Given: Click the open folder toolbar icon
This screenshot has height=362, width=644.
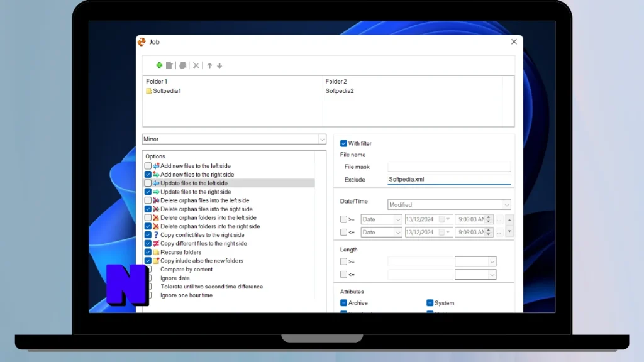Looking at the screenshot, I should pyautogui.click(x=169, y=65).
